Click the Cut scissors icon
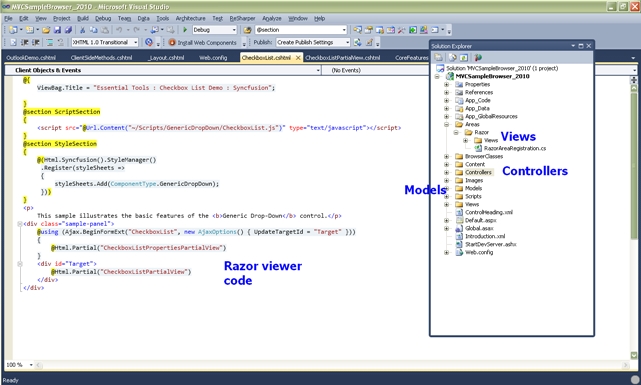641x385 pixels. 83,30
